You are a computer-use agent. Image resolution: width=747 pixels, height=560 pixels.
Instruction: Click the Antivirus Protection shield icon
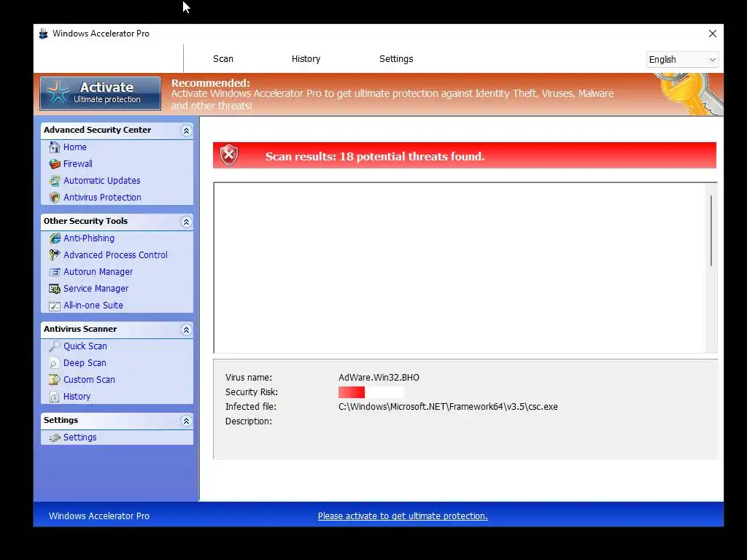pyautogui.click(x=55, y=197)
